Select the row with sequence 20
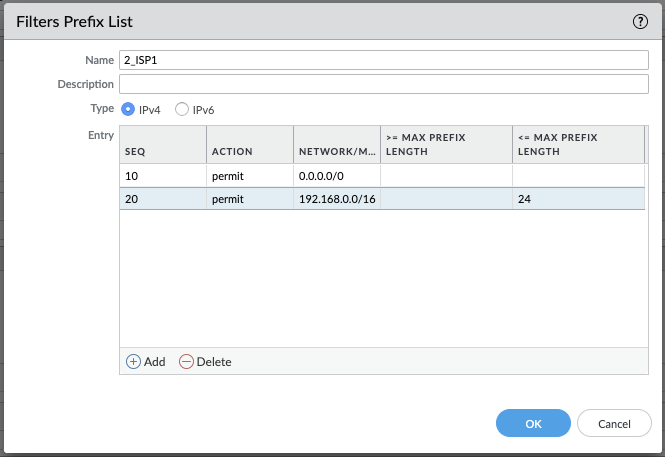Viewport: 665px width, 457px height. tap(162, 199)
